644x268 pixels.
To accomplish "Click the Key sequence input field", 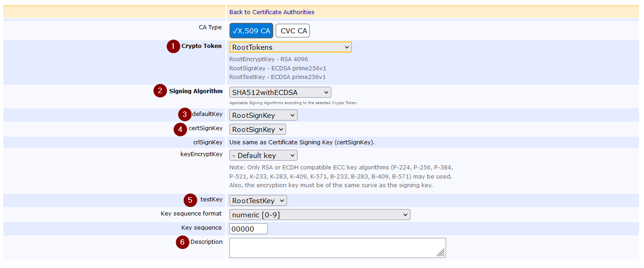I will 248,229.
